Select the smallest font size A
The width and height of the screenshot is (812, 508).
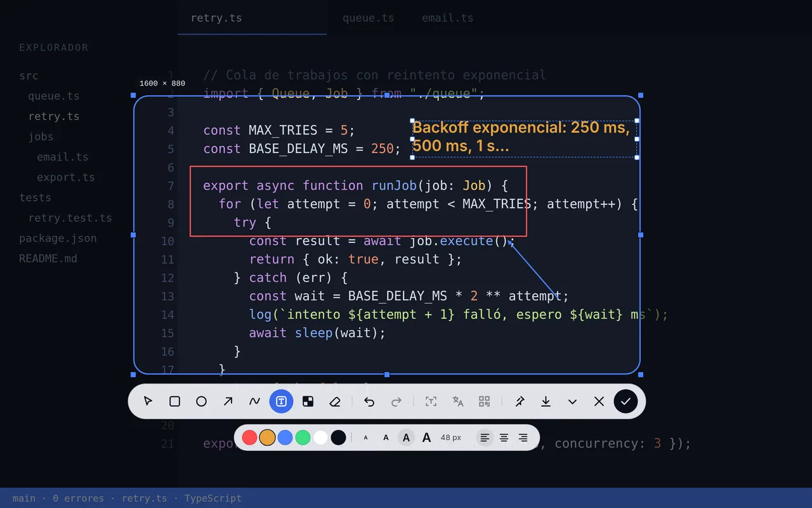(x=366, y=438)
